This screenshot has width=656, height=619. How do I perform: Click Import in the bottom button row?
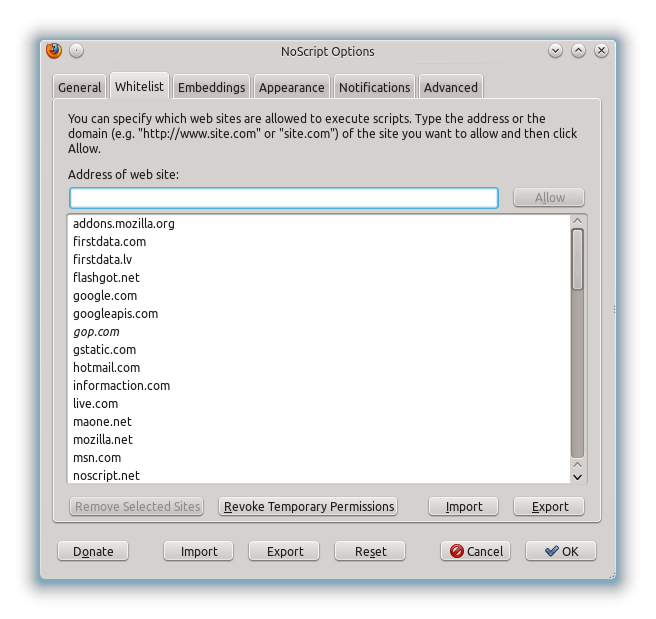(199, 551)
